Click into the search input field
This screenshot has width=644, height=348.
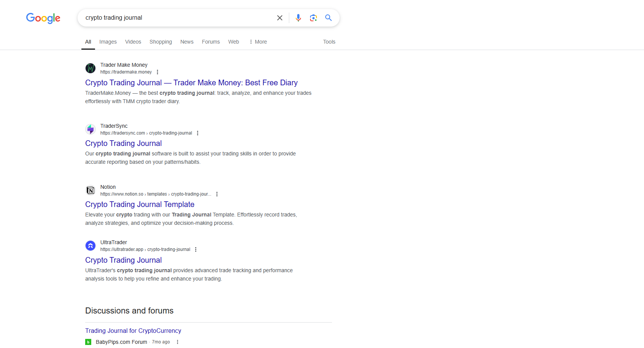tap(178, 18)
